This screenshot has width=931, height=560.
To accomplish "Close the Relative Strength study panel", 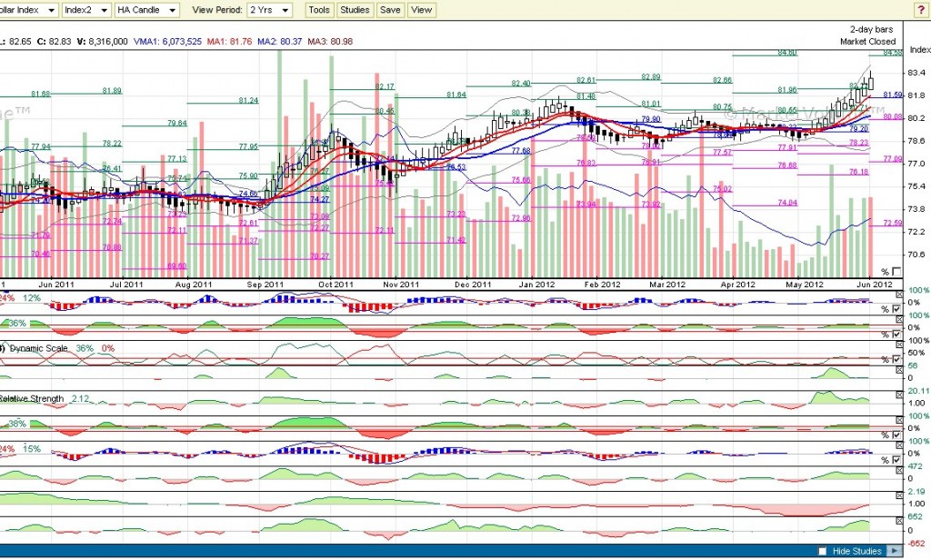I will click(899, 395).
